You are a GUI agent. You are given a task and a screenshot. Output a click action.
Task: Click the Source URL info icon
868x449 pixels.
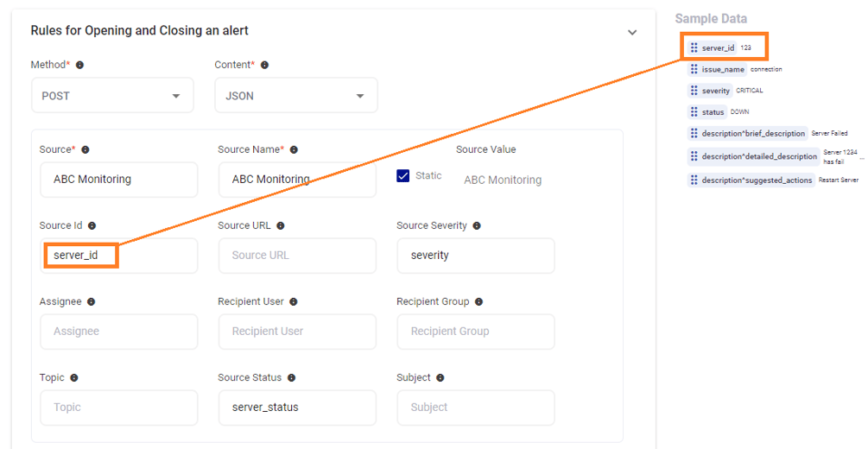(x=281, y=226)
